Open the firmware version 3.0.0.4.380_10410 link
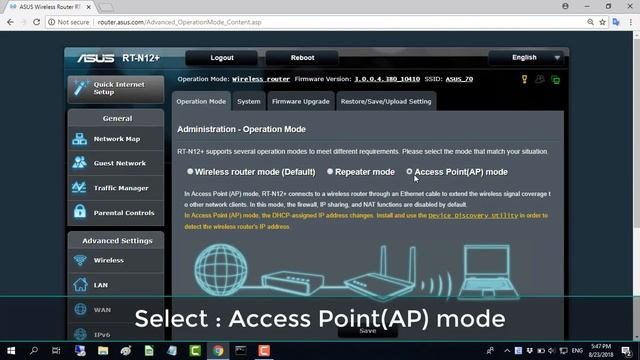Viewport: 640px width, 360px height. 387,79
